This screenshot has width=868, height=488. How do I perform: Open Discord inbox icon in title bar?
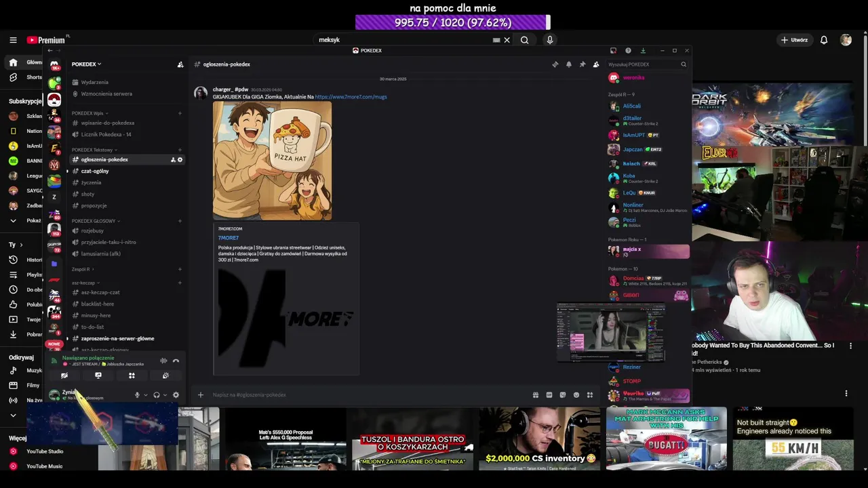coord(613,50)
